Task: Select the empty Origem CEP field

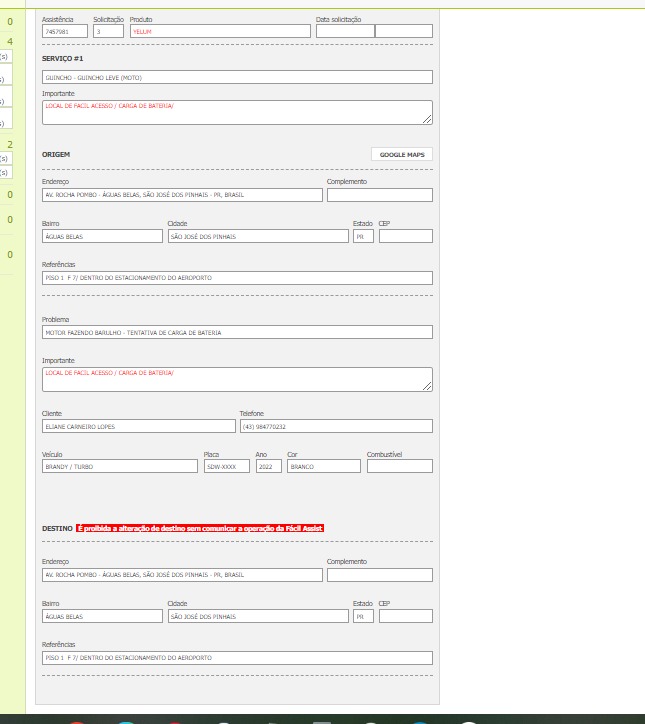Action: 405,237
